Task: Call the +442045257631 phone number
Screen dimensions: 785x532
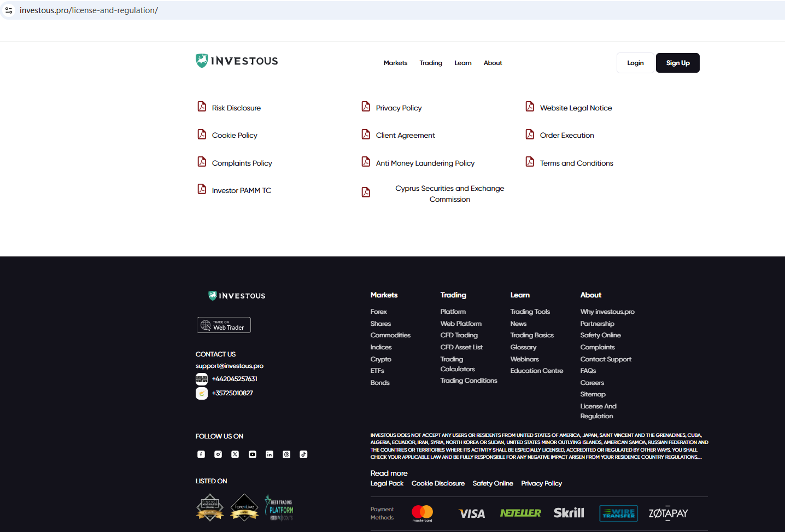Action: tap(235, 379)
